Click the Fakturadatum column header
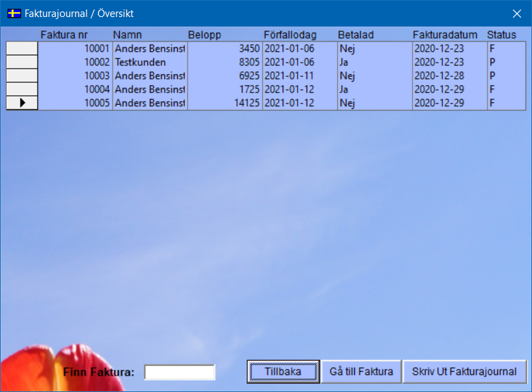Image resolution: width=532 pixels, height=392 pixels. click(445, 35)
